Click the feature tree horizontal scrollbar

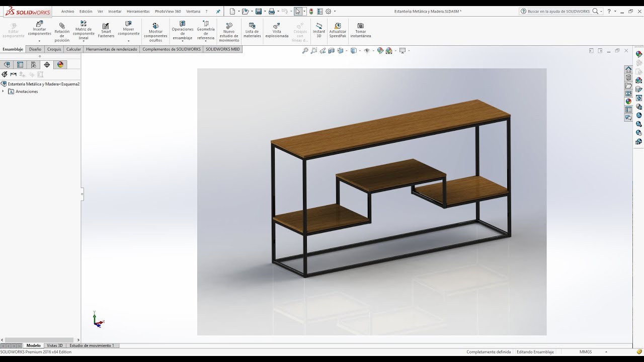[40, 340]
